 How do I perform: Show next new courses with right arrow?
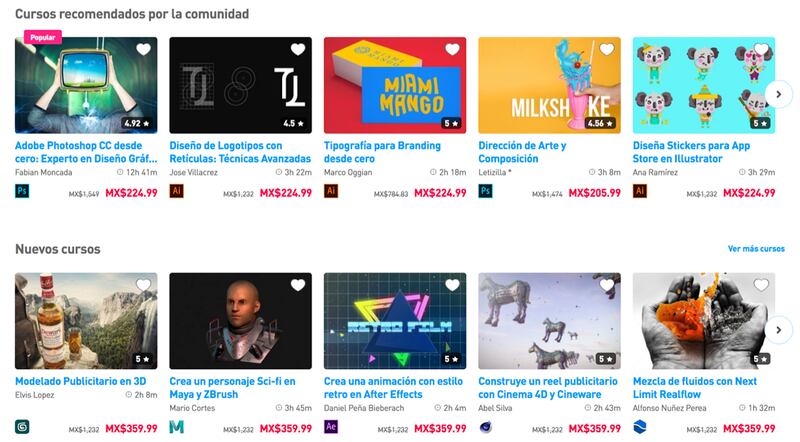(x=779, y=330)
